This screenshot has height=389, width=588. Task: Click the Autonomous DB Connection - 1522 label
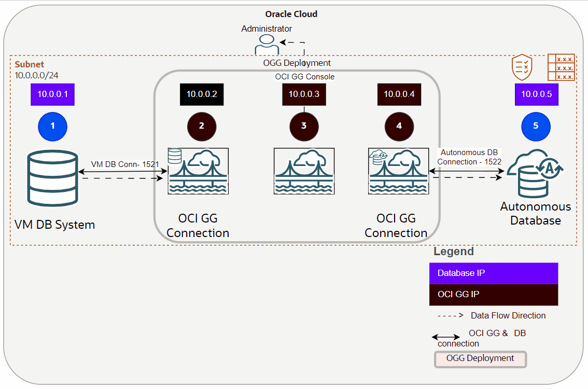tap(468, 157)
